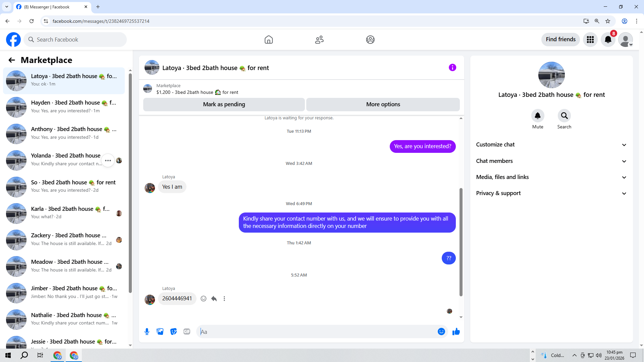This screenshot has width=644, height=362.
Task: Send a thumbs-up like
Action: [x=456, y=331]
